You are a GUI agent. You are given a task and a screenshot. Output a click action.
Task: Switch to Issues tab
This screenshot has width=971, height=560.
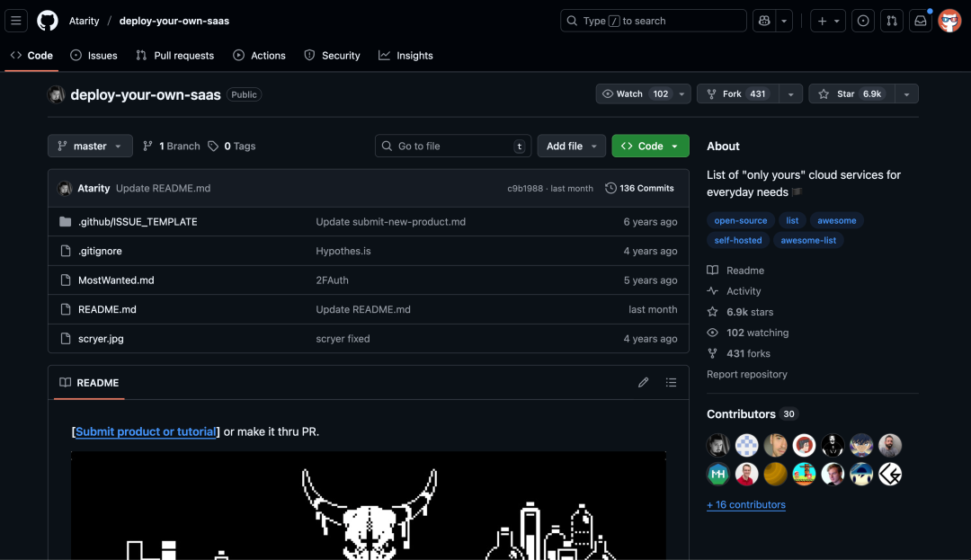(x=94, y=55)
